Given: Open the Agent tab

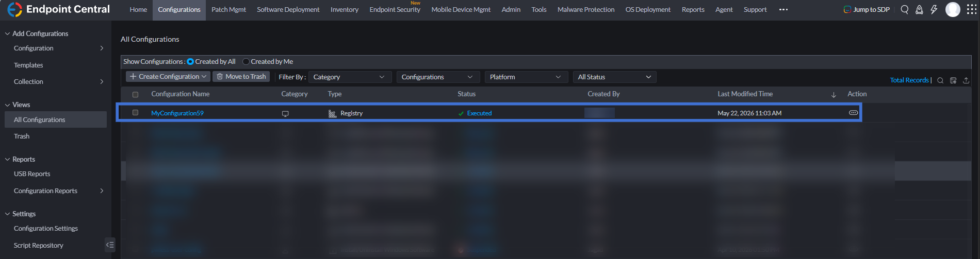Looking at the screenshot, I should point(724,9).
